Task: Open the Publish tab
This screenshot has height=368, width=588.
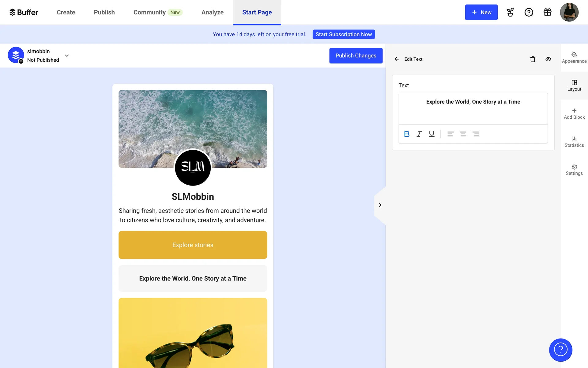Action: click(104, 12)
